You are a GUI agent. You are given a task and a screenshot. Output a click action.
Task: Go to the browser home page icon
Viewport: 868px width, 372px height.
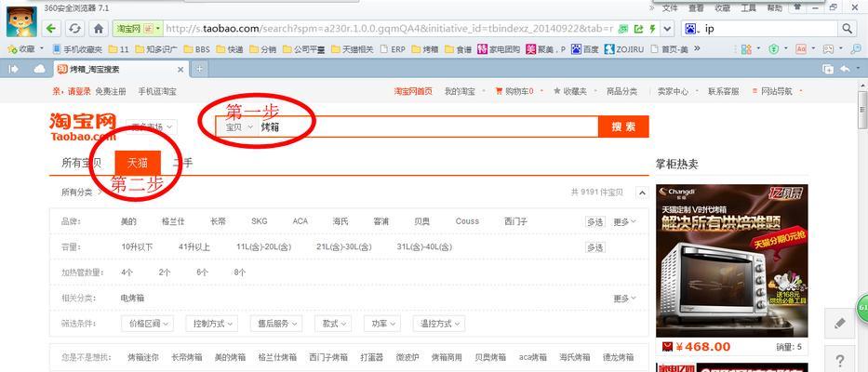click(99, 28)
